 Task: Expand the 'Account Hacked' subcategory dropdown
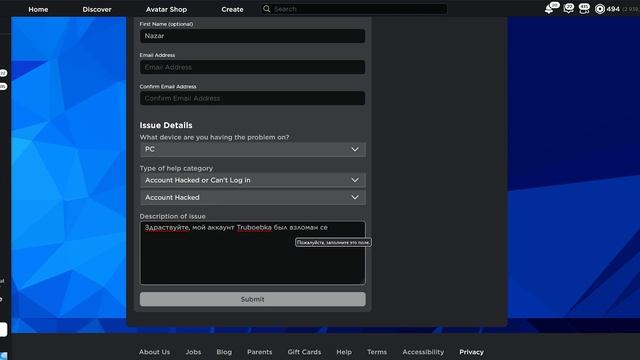tap(253, 197)
